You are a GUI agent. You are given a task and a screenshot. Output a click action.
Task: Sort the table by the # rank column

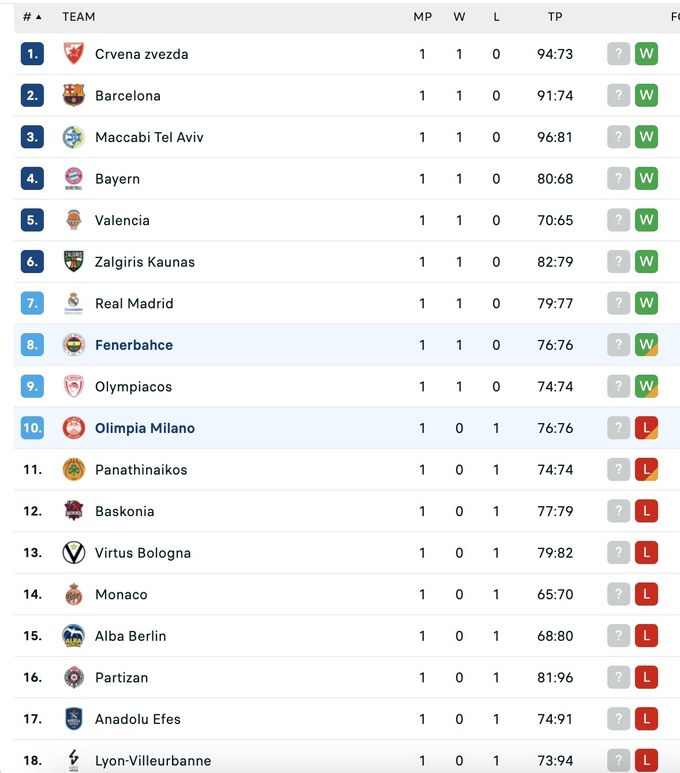click(32, 17)
